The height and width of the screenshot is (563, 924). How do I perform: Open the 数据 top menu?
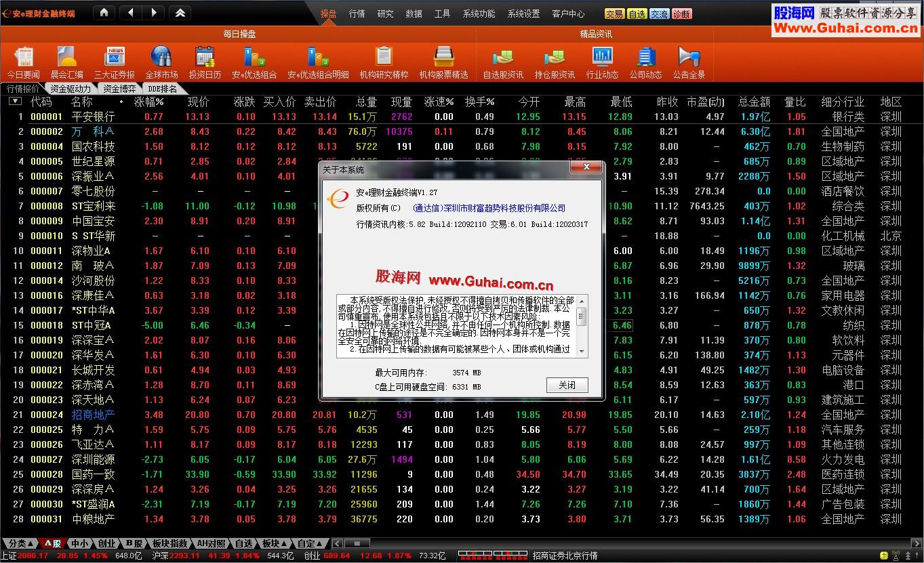tap(414, 14)
